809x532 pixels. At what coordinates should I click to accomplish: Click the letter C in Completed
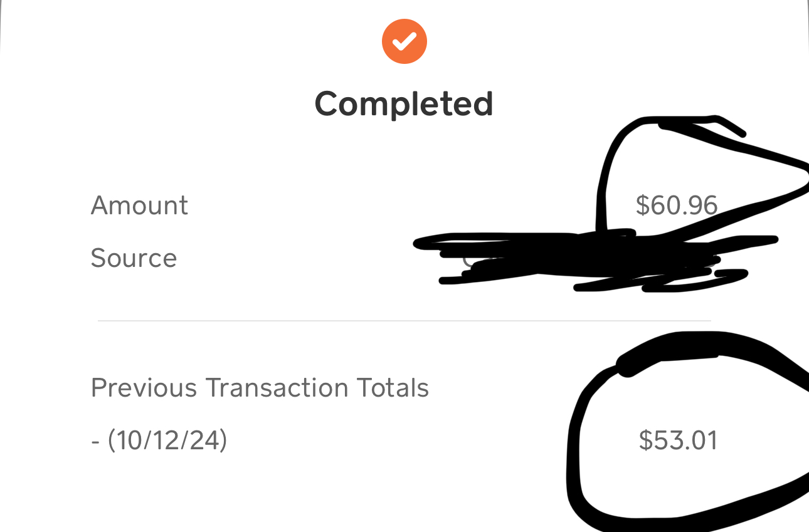(328, 104)
